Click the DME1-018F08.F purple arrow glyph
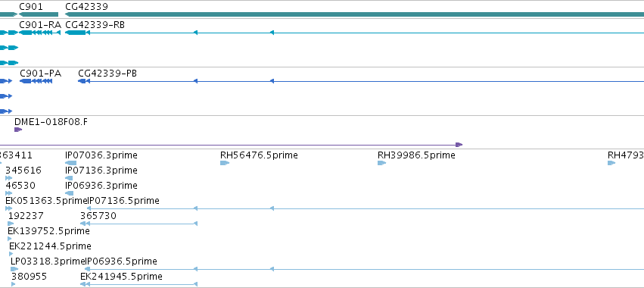The width and height of the screenshot is (644, 288). tap(18, 130)
